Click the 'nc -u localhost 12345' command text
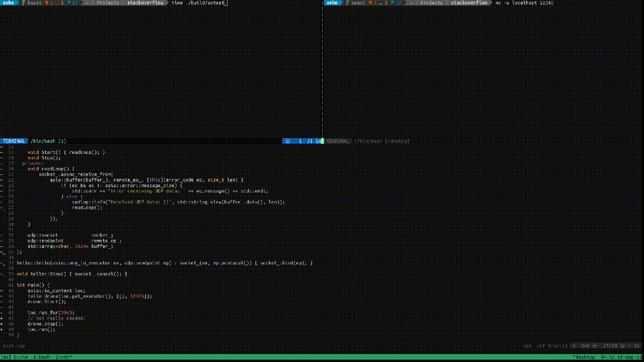Screen dimensions: 644x362 click(x=524, y=3)
